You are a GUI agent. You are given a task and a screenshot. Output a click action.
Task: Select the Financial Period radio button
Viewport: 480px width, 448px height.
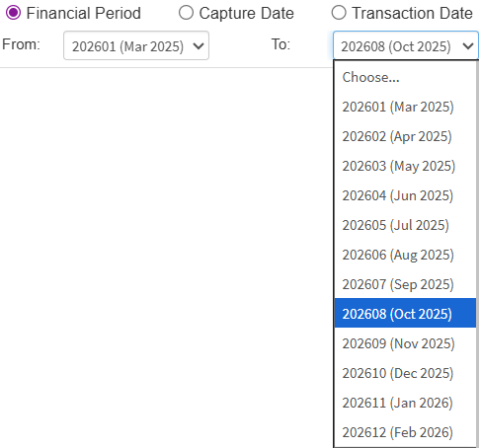14,13
